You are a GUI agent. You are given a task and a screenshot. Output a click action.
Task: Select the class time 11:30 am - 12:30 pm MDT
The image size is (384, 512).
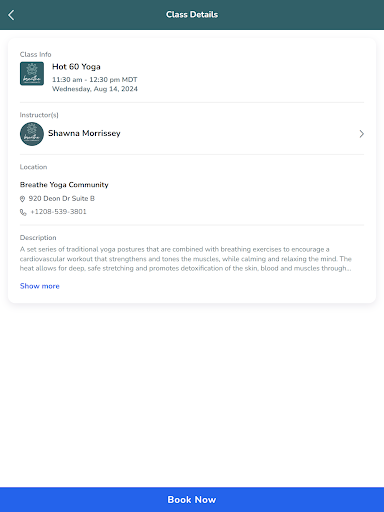(95, 80)
